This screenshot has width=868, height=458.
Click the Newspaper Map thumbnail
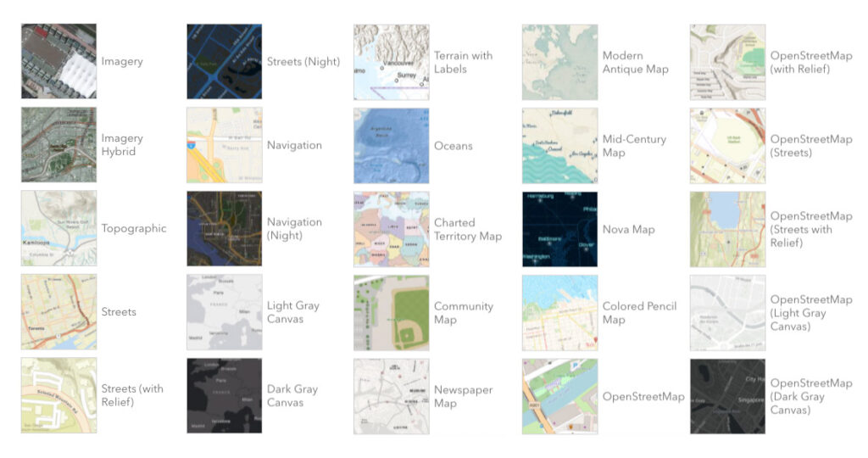(392, 397)
